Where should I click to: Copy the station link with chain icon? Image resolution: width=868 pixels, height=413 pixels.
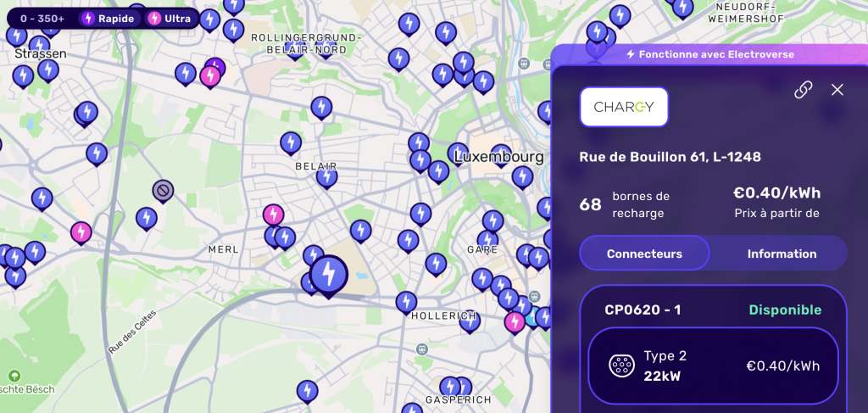click(x=804, y=90)
